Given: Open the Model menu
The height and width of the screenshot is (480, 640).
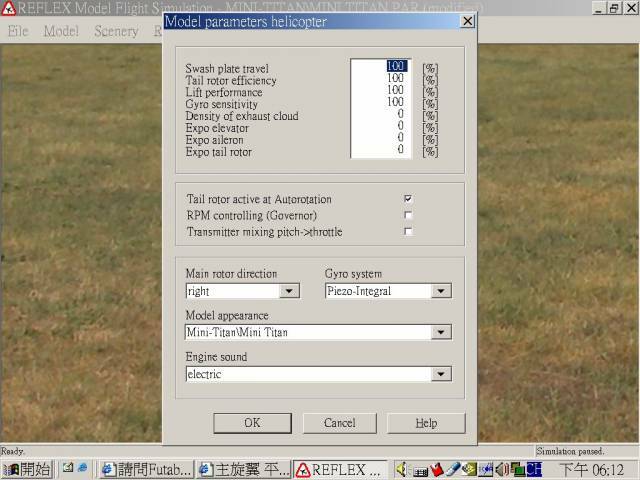Looking at the screenshot, I should click(x=61, y=31).
